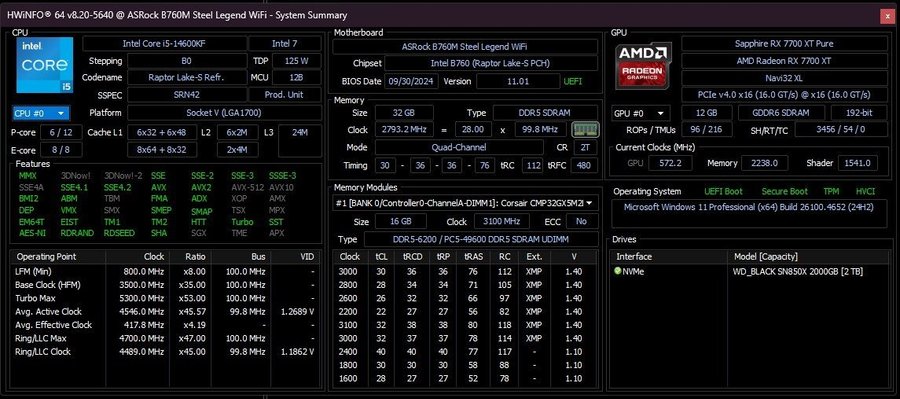Click the green NVMe drive status icon
The width and height of the screenshot is (900, 399).
point(618,271)
